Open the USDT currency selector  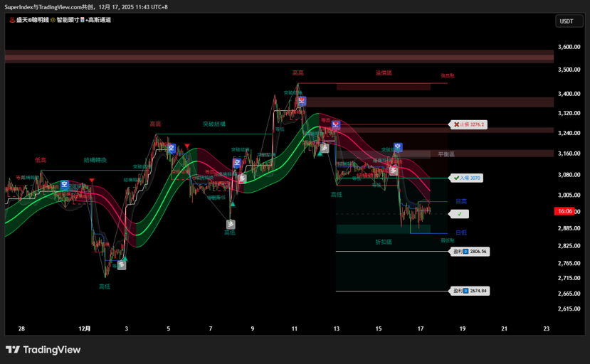(x=567, y=21)
